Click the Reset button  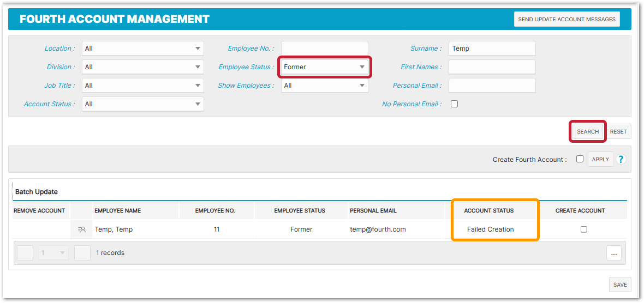[618, 131]
